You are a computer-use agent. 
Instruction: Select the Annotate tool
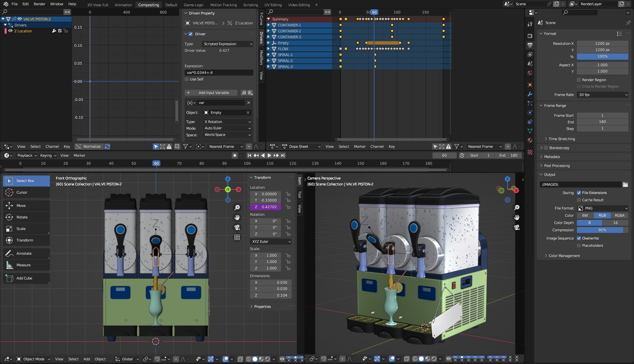coord(26,253)
